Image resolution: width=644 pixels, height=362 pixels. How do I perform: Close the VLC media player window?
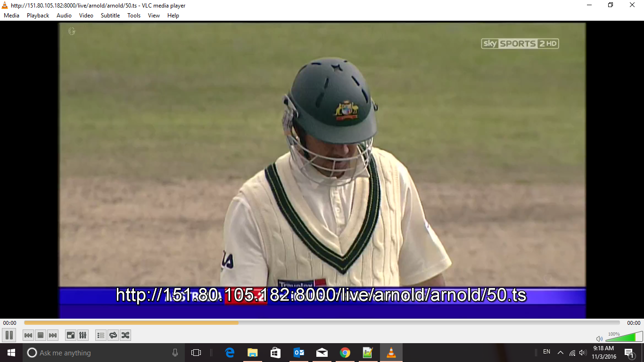[633, 5]
